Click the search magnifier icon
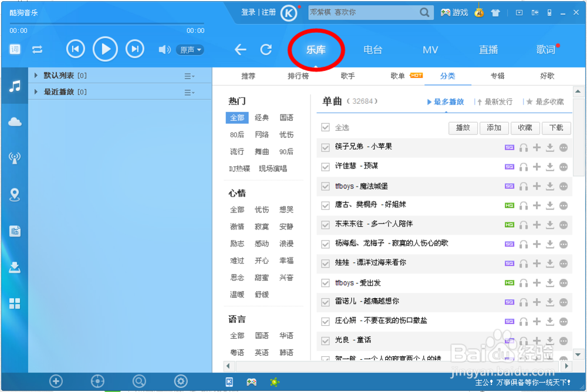 [424, 12]
